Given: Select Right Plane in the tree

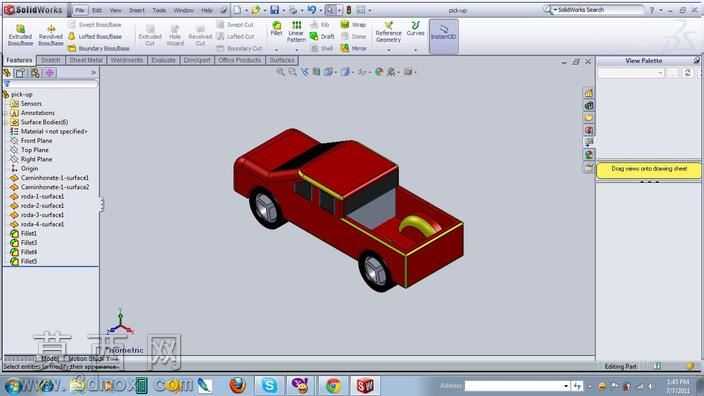Looking at the screenshot, I should [x=36, y=159].
